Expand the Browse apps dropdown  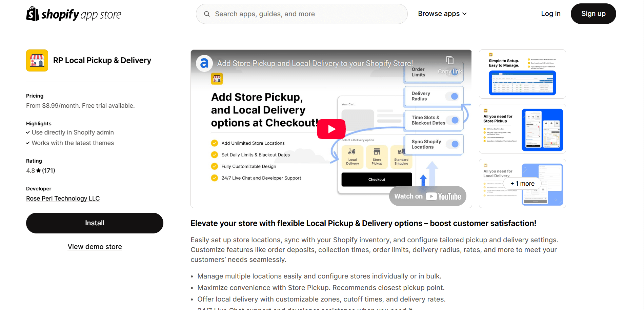pos(442,14)
